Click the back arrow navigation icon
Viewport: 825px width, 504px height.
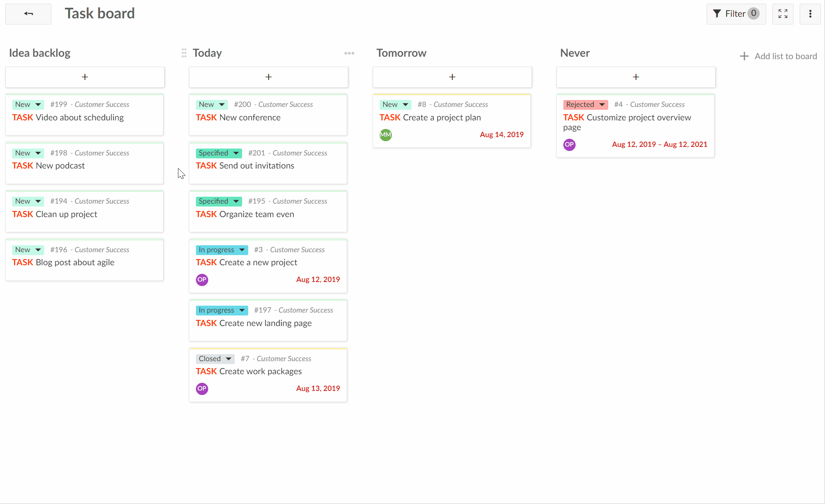click(x=28, y=13)
